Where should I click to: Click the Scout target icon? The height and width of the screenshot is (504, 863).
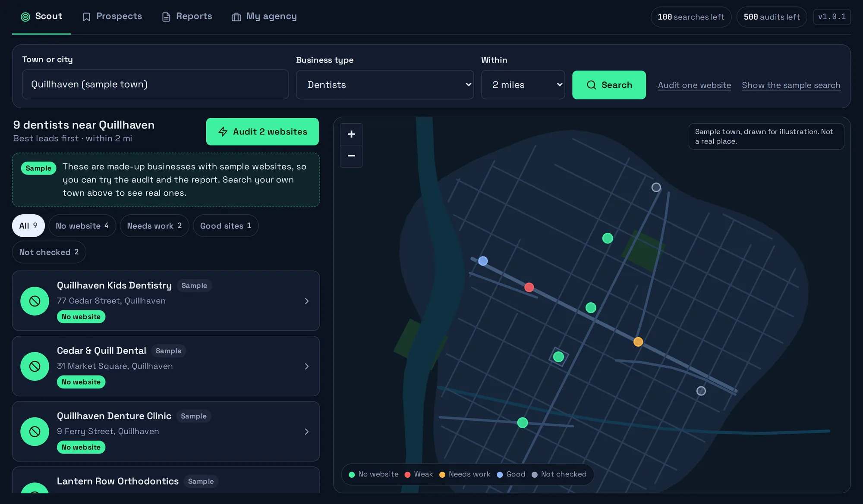(25, 17)
